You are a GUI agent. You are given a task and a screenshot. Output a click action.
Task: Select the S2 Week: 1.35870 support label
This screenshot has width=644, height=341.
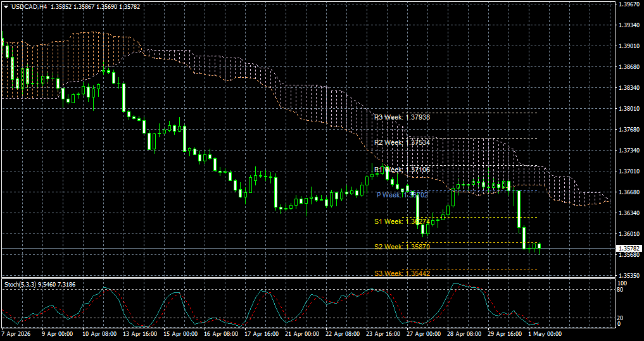click(x=401, y=247)
